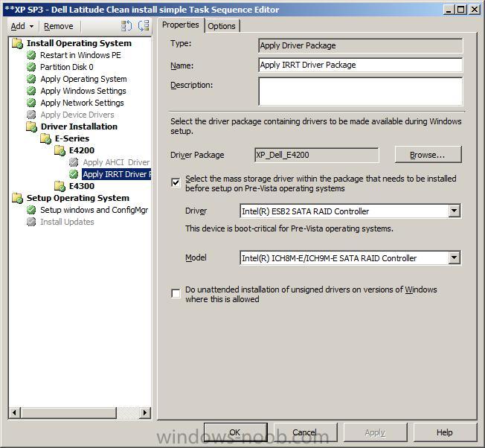Open the Model dropdown list

454,258
